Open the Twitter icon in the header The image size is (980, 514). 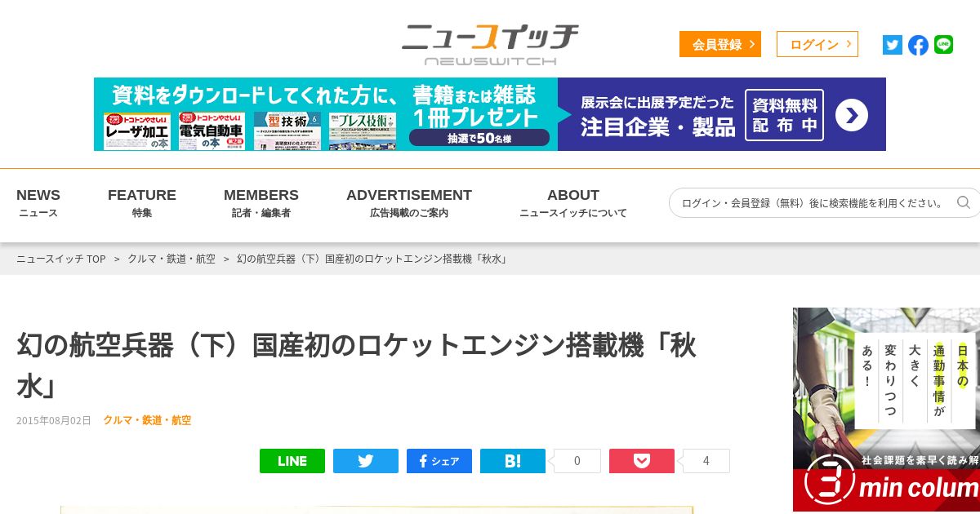pyautogui.click(x=892, y=45)
